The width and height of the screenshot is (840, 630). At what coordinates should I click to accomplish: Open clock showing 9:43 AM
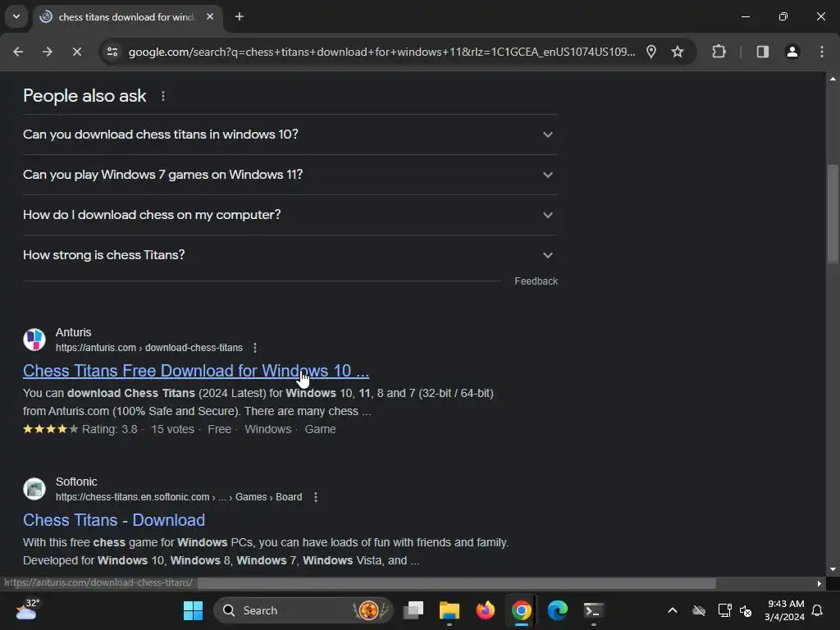pos(784,610)
